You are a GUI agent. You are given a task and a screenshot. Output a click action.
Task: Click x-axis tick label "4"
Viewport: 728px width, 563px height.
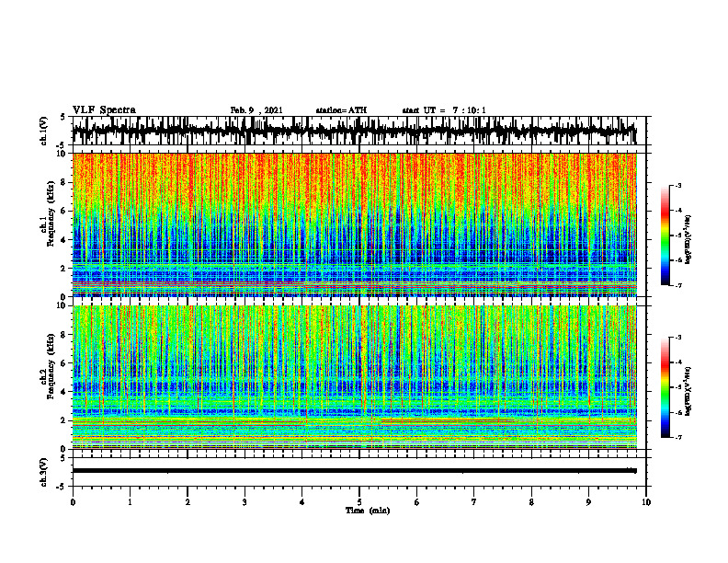pyautogui.click(x=302, y=502)
